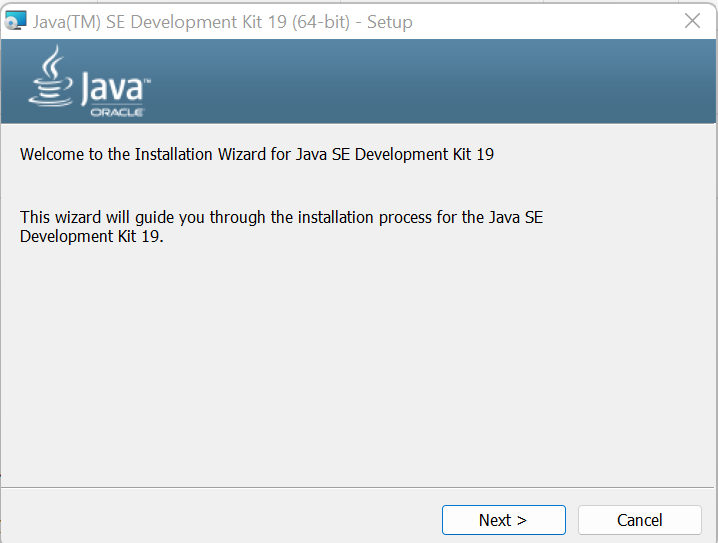
Task: Click the TM symbol beside the Java logo
Action: [x=147, y=81]
